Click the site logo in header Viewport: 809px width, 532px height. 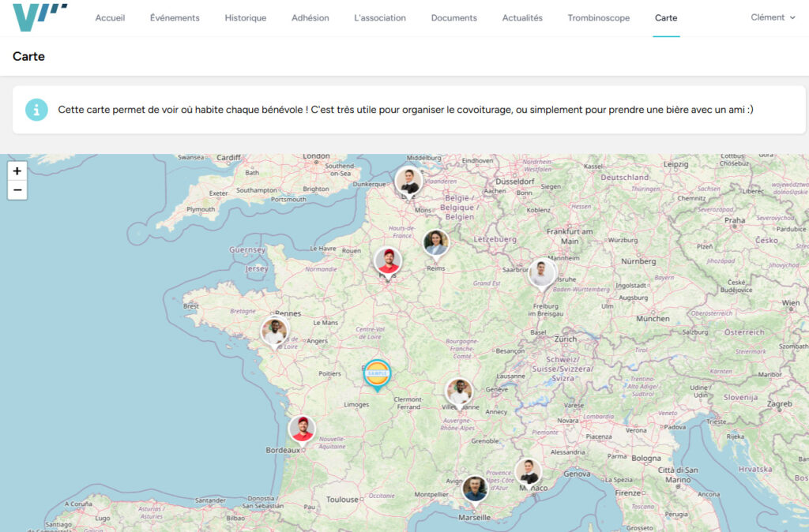pos(40,17)
